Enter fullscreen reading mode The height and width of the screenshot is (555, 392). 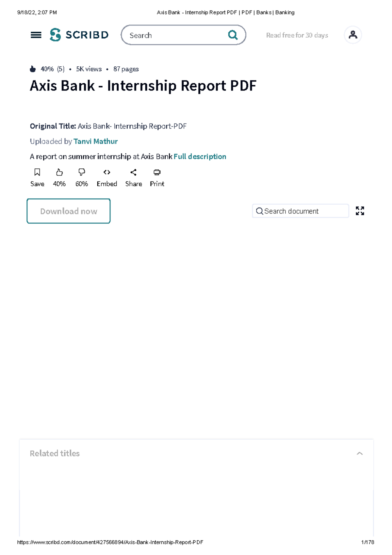[x=360, y=211]
